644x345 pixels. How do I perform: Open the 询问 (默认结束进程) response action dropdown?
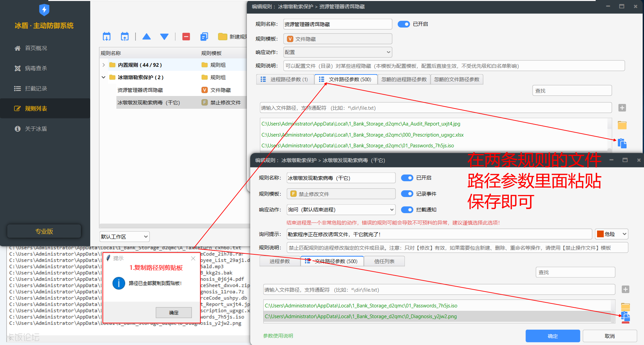(341, 210)
